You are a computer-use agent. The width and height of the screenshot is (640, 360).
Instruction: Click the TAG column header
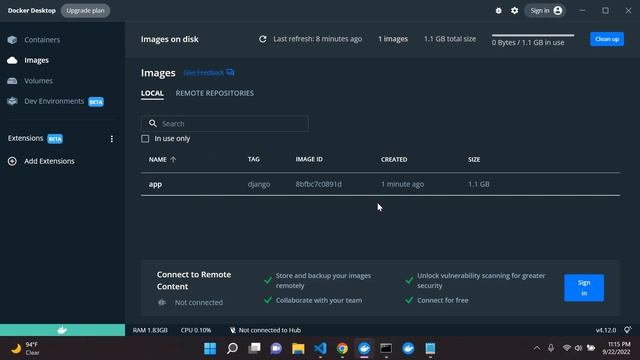(253, 159)
